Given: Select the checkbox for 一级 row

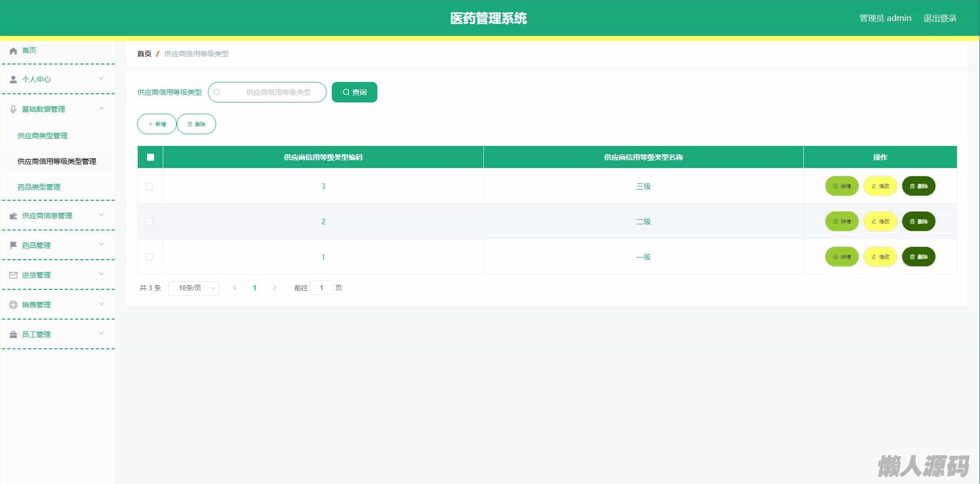Looking at the screenshot, I should click(150, 257).
